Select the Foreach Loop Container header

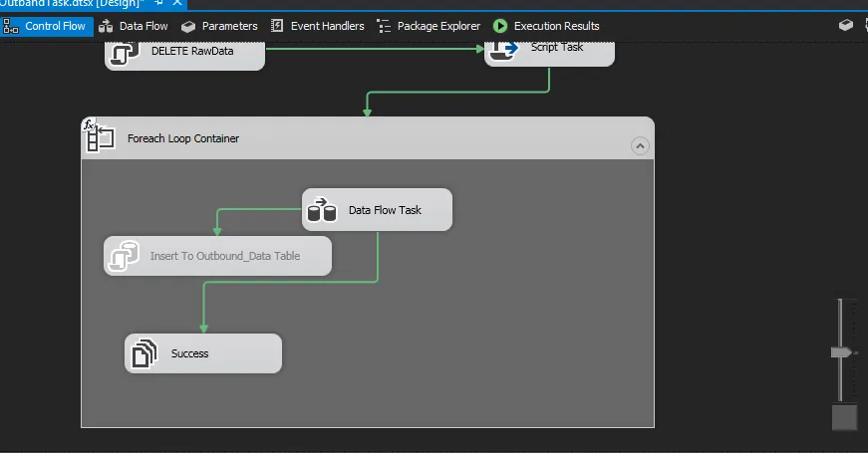(x=368, y=138)
